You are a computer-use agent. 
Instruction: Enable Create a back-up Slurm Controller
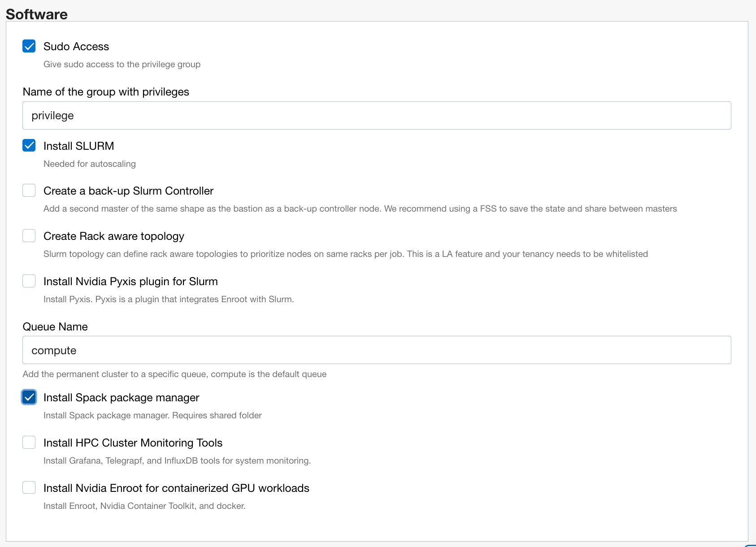pyautogui.click(x=29, y=191)
